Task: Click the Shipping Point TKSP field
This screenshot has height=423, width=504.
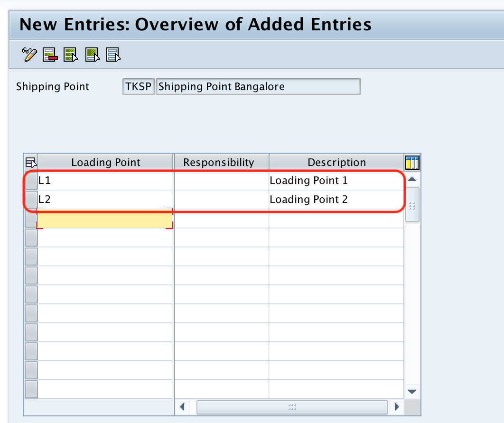Action: pyautogui.click(x=138, y=86)
